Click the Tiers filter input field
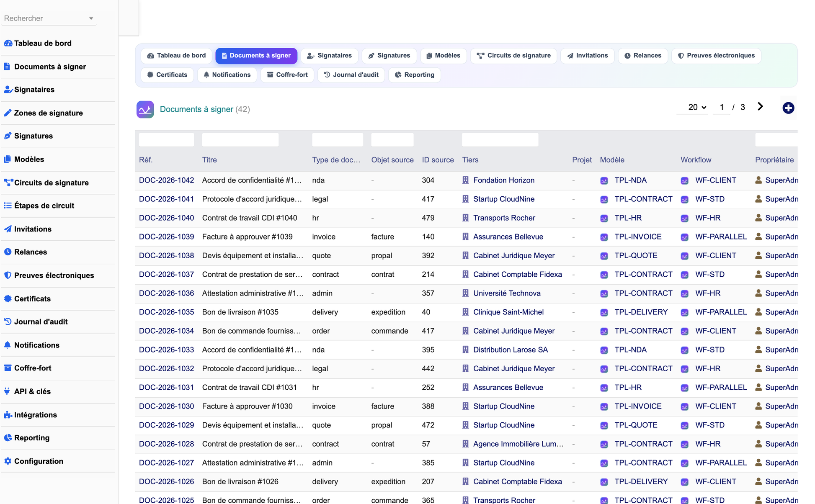 coord(500,140)
